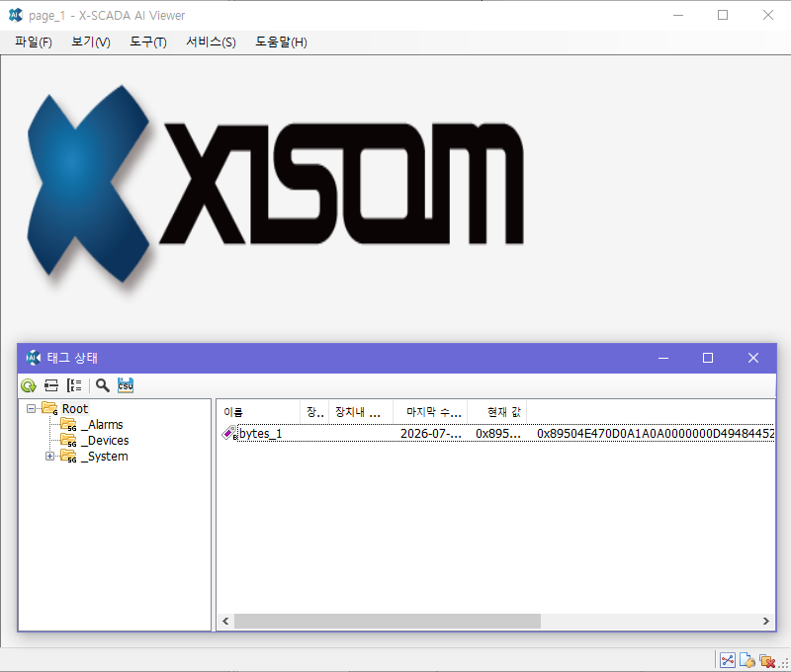Maximize the X-SCADA AI Viewer main window

tap(723, 15)
